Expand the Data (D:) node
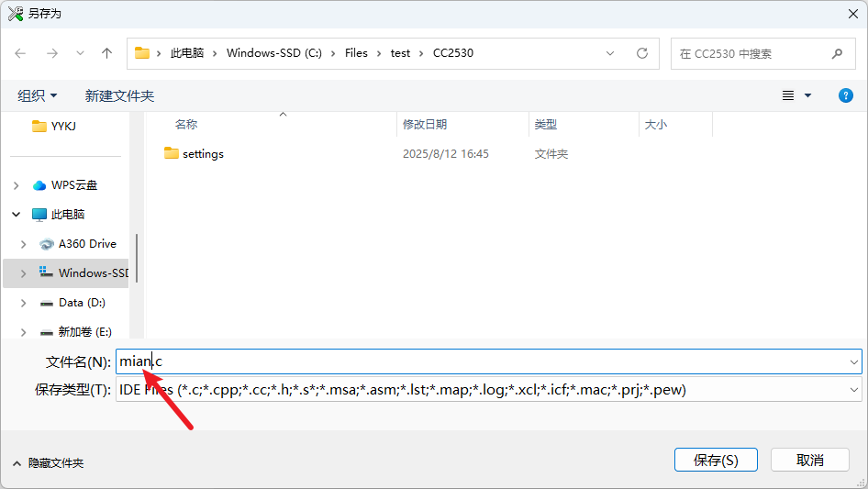This screenshot has width=868, height=489. (23, 303)
